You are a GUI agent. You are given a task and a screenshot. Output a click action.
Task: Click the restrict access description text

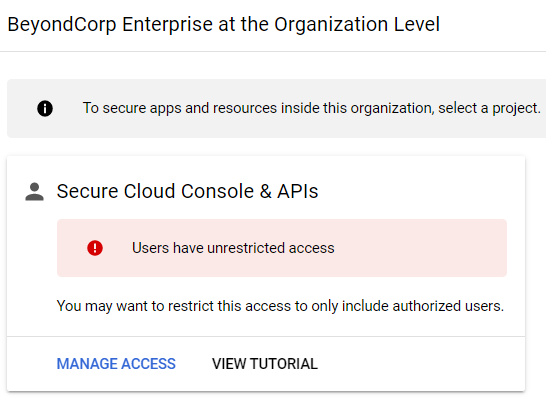(x=280, y=306)
